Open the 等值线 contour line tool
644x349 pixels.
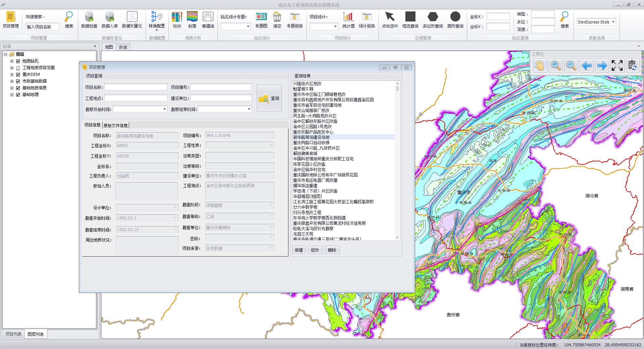(x=208, y=17)
